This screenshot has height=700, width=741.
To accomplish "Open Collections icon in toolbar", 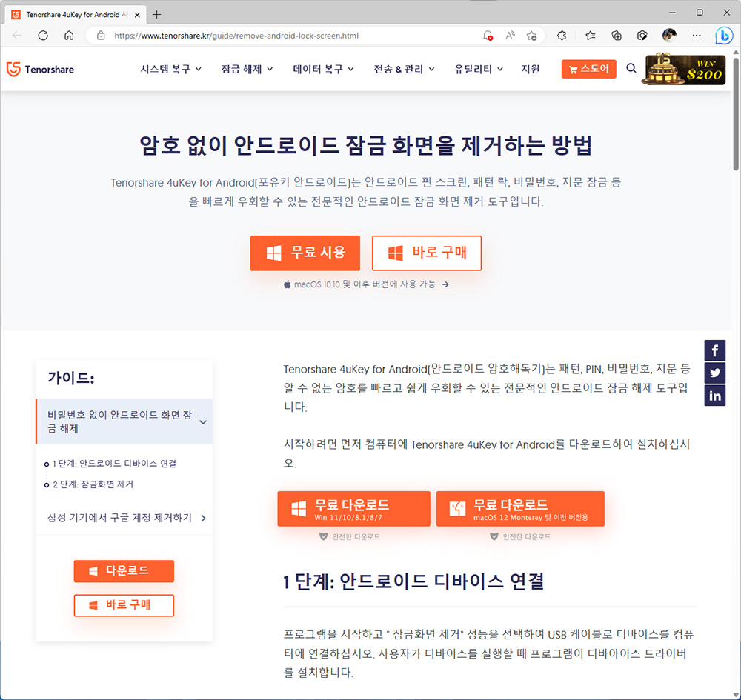I will (617, 36).
